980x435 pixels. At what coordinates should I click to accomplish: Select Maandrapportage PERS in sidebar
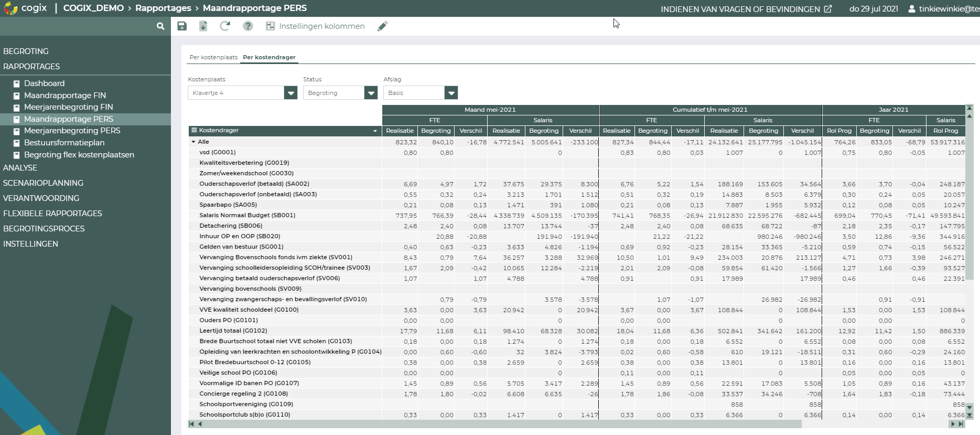[x=69, y=119]
